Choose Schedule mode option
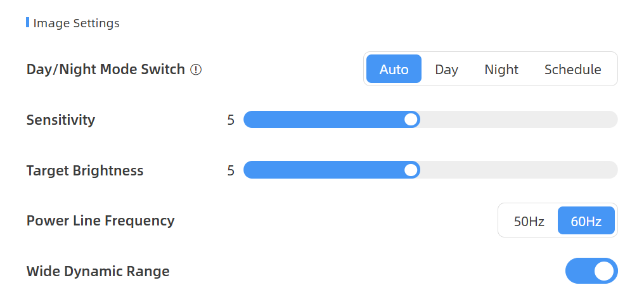This screenshot has width=644, height=304. tap(573, 69)
